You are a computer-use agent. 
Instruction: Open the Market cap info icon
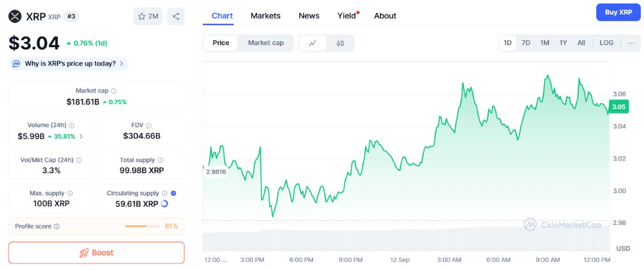[x=114, y=91]
